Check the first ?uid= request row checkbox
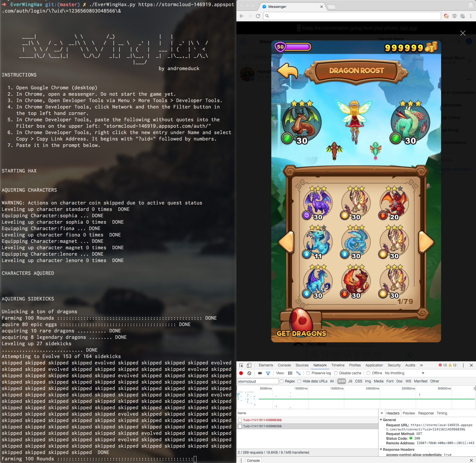The width and height of the screenshot is (476, 463). pyautogui.click(x=240, y=420)
